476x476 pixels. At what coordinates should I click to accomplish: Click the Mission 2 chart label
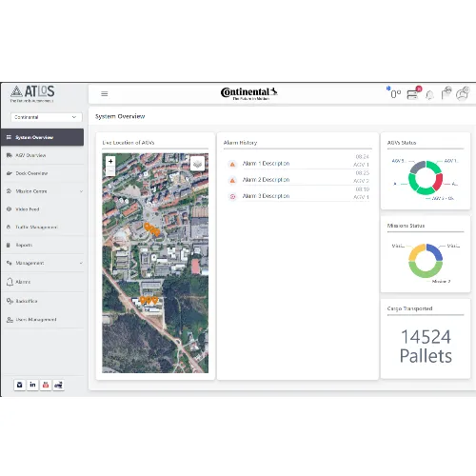pos(441,281)
